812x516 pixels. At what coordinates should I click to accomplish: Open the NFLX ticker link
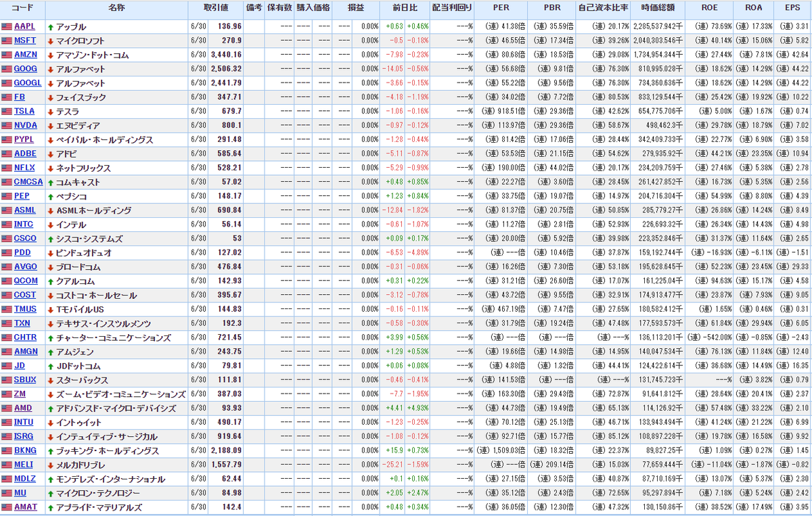tap(25, 168)
